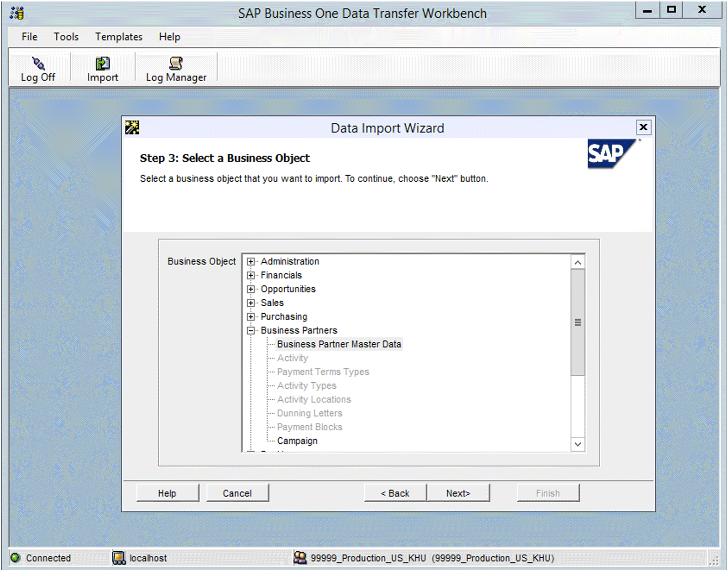Screen dimensions: 728x570
Task: Select Activity Locations tree item
Action: pyautogui.click(x=314, y=400)
